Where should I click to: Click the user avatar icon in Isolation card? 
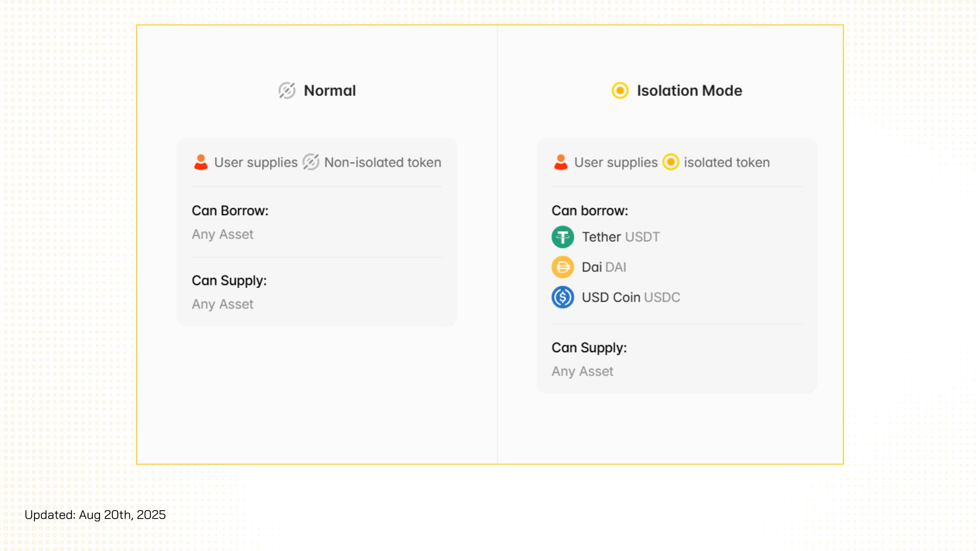561,162
